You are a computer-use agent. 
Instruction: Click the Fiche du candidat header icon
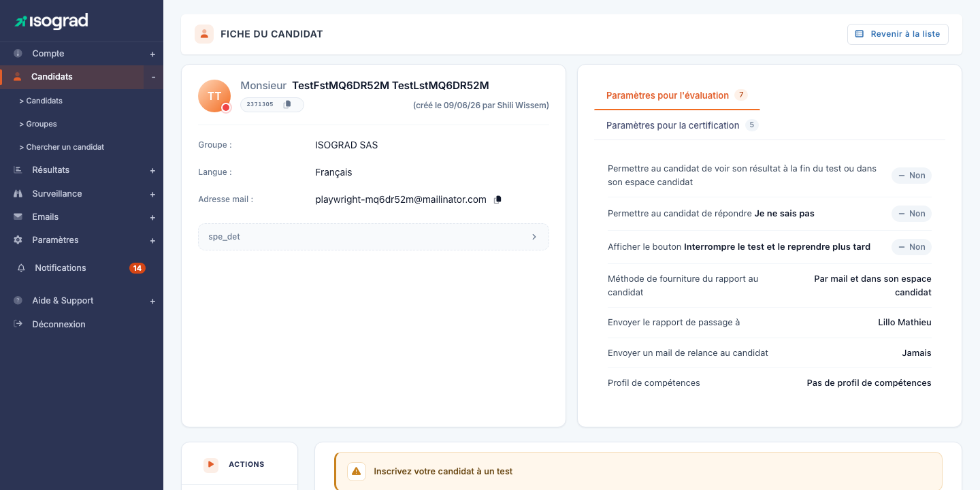(x=204, y=34)
